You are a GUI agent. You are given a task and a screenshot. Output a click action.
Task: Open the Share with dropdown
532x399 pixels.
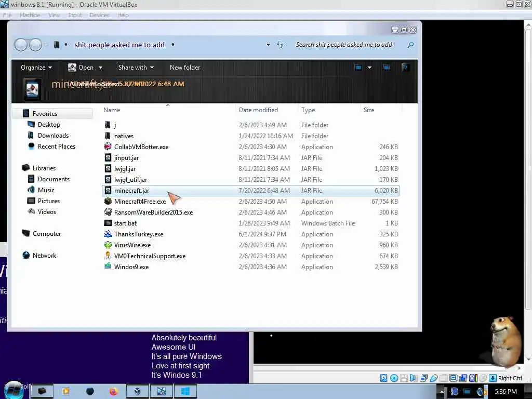tap(136, 68)
